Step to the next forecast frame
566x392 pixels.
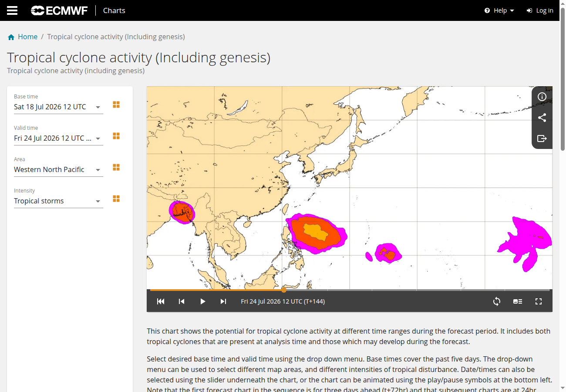click(x=223, y=301)
